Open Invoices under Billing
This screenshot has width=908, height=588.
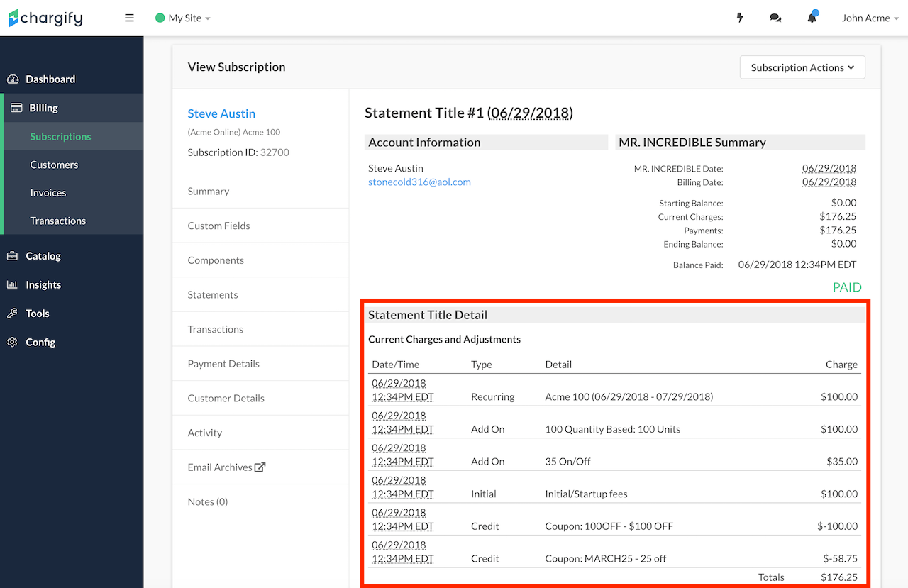[48, 193]
